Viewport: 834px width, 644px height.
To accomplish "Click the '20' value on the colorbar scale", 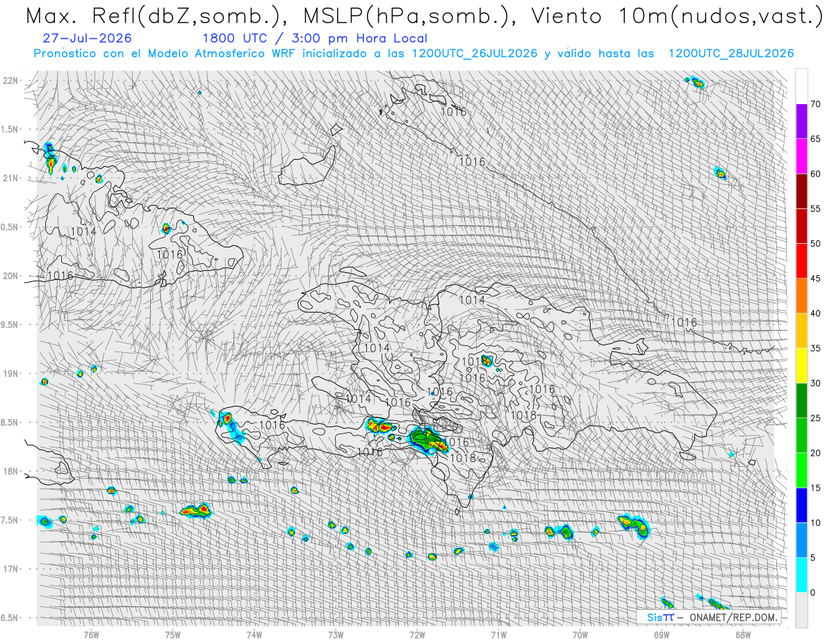I will [x=816, y=453].
